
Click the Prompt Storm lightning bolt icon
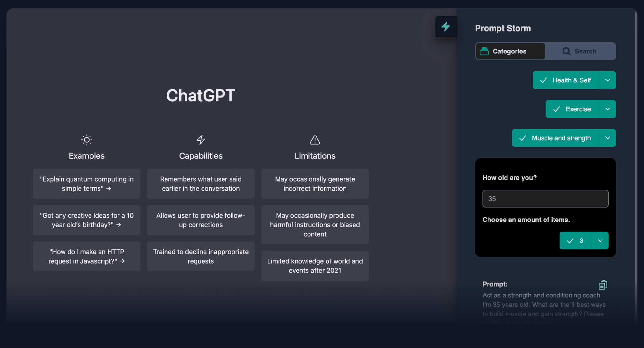click(446, 27)
